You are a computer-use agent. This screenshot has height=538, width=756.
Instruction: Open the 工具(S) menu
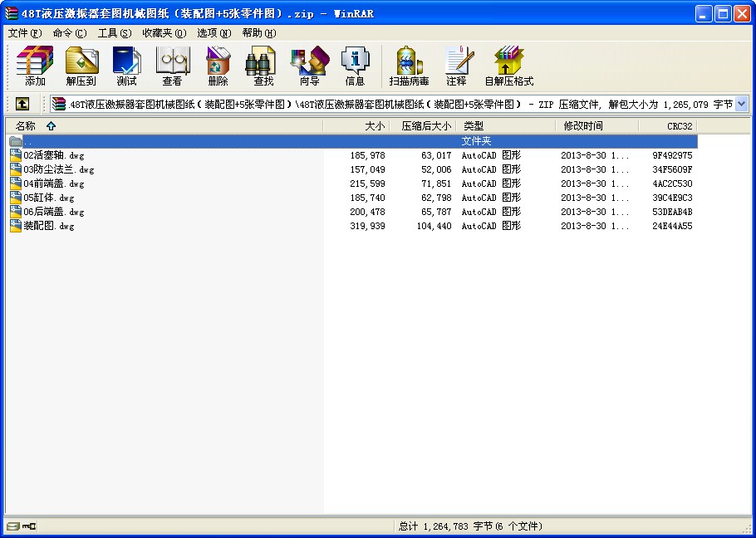[115, 33]
